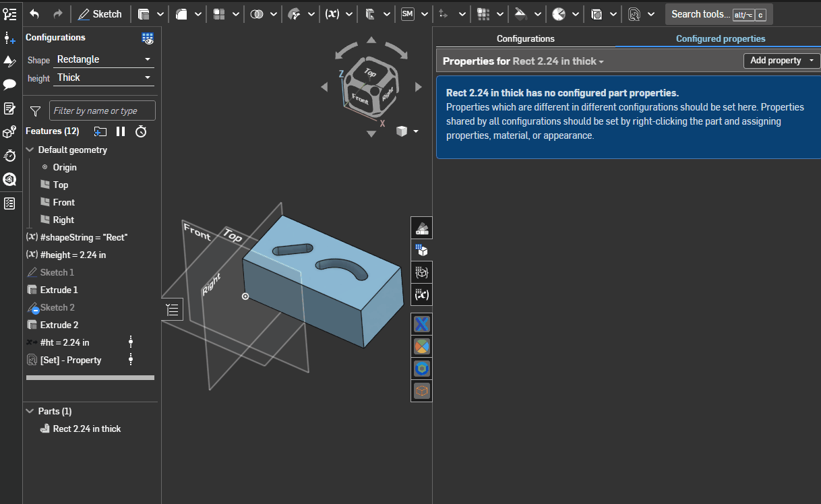Open the height dropdown showing Thick
This screenshot has width=821, height=504.
click(x=104, y=77)
